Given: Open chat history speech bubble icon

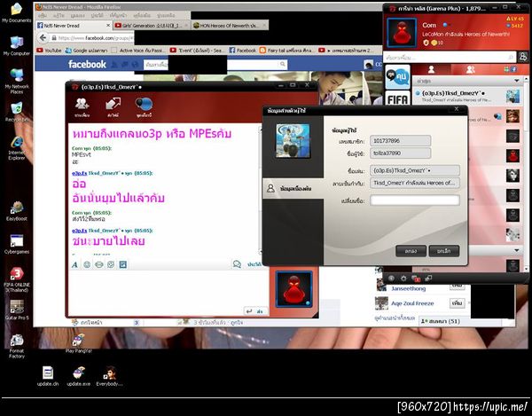Looking at the screenshot, I should click(x=237, y=264).
